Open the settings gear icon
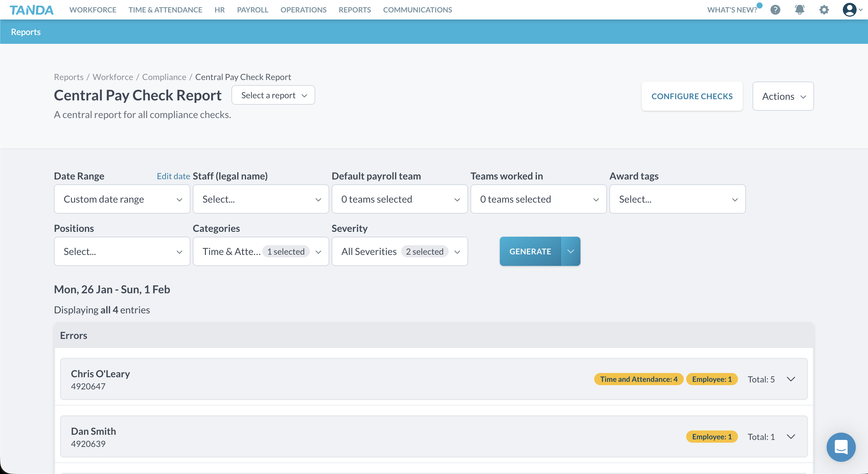 [824, 10]
